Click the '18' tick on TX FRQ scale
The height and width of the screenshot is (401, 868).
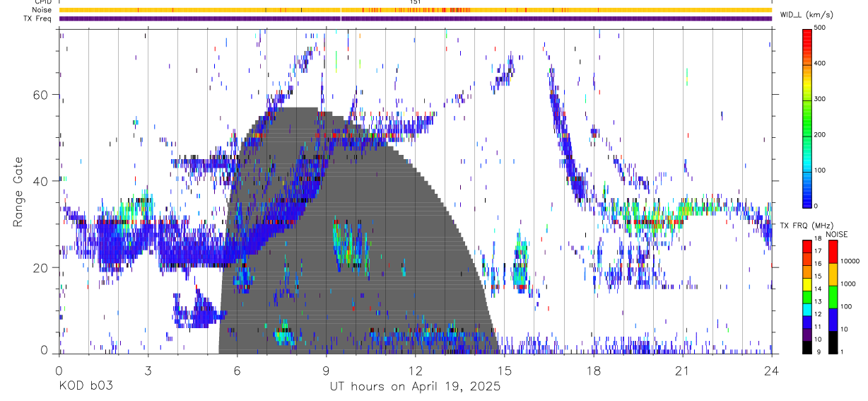pyautogui.click(x=818, y=240)
